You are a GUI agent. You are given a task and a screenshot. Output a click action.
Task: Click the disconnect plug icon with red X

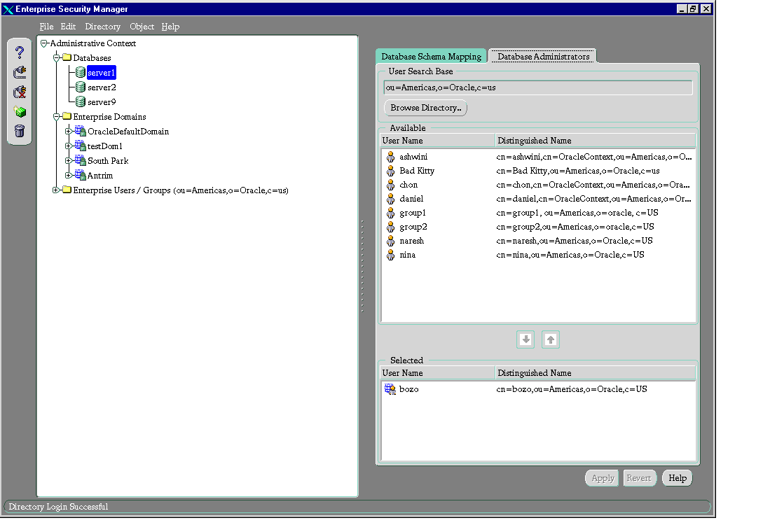pyautogui.click(x=20, y=92)
